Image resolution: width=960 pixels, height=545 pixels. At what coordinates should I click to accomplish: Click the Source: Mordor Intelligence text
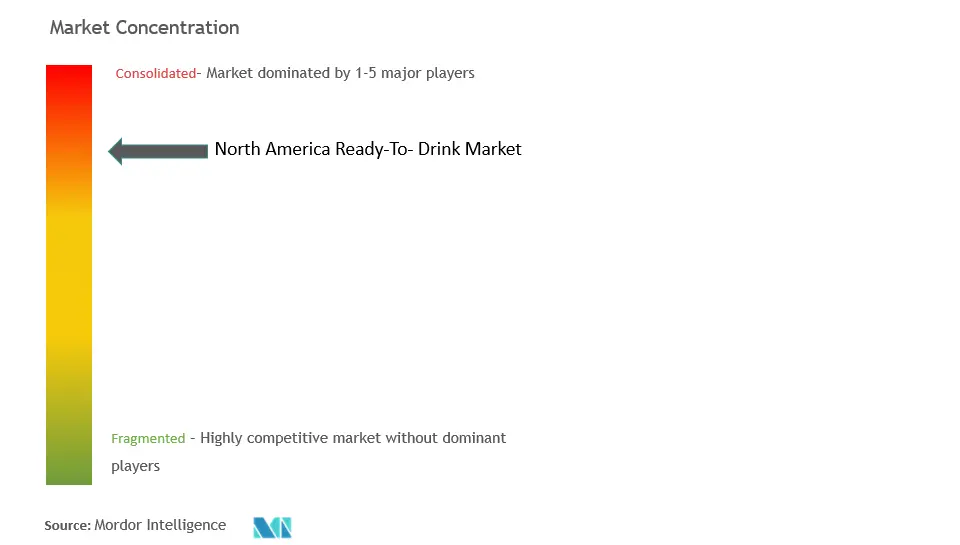click(x=135, y=525)
